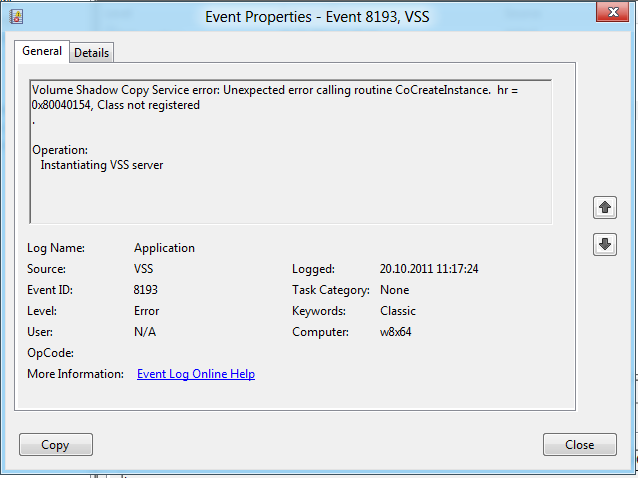Click the Event ID value 8193
Viewport: 638px width, 478px height.
pyautogui.click(x=146, y=290)
